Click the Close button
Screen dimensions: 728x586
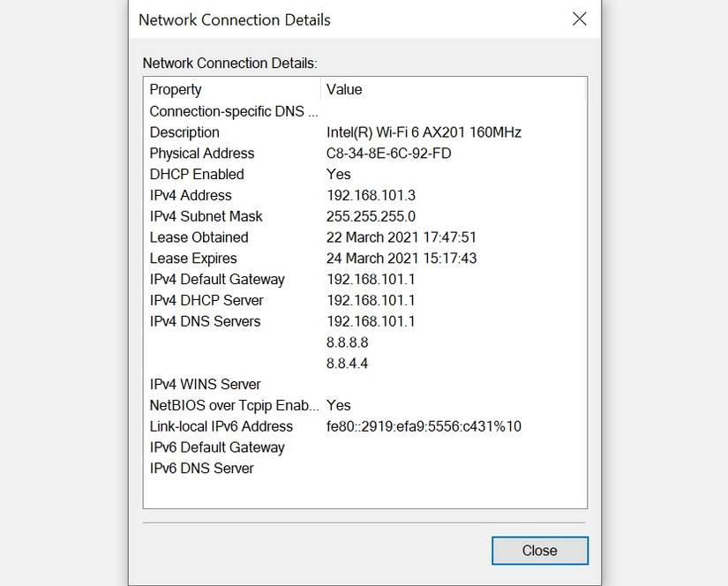click(540, 551)
